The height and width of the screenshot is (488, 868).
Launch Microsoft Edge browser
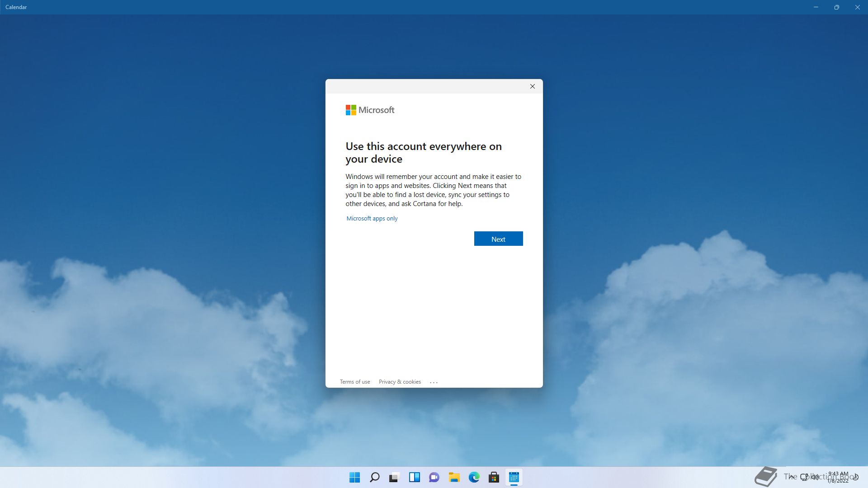474,478
